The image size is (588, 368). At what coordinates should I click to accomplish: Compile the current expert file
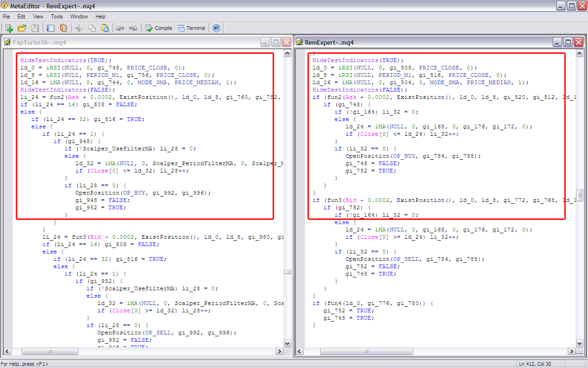(x=158, y=28)
